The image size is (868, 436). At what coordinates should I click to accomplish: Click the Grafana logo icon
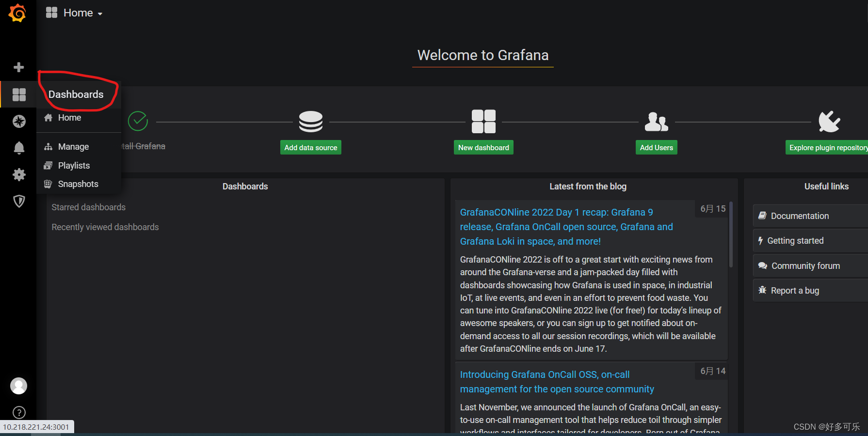[x=17, y=13]
